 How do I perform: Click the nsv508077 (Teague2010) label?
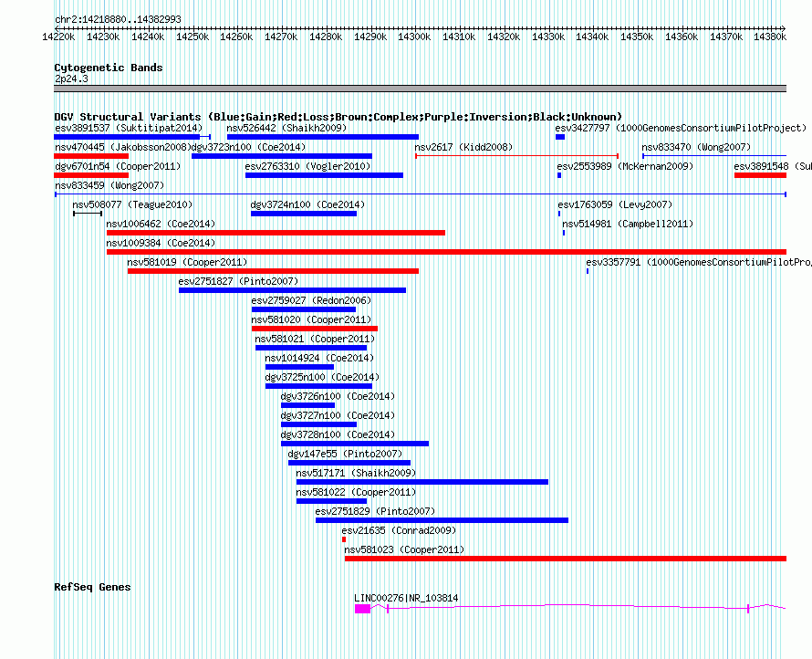[x=132, y=204]
